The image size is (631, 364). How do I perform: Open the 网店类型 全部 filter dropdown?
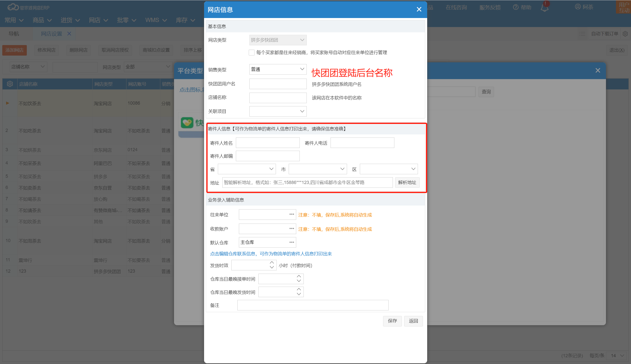pyautogui.click(x=148, y=67)
